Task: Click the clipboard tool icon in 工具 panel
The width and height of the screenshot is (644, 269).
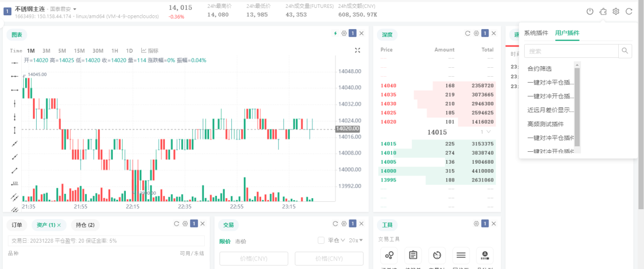Action: point(413,255)
